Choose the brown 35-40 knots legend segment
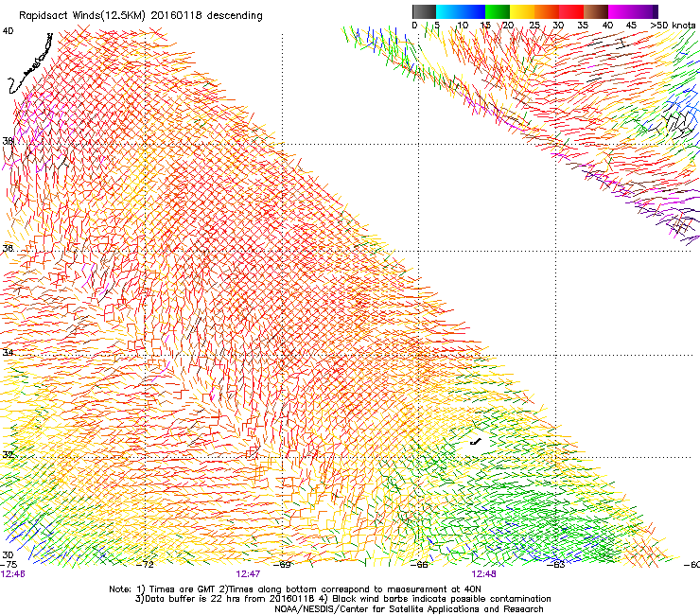Viewport: 700px width, 615px height. pyautogui.click(x=596, y=11)
